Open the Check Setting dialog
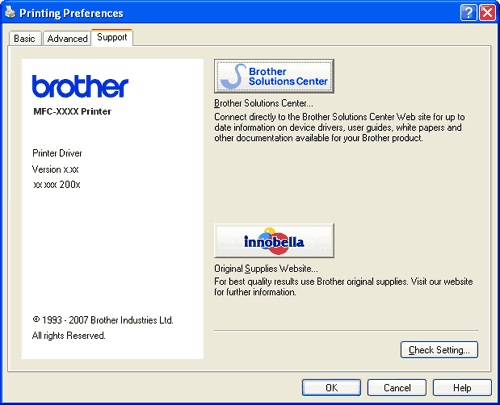 439,350
